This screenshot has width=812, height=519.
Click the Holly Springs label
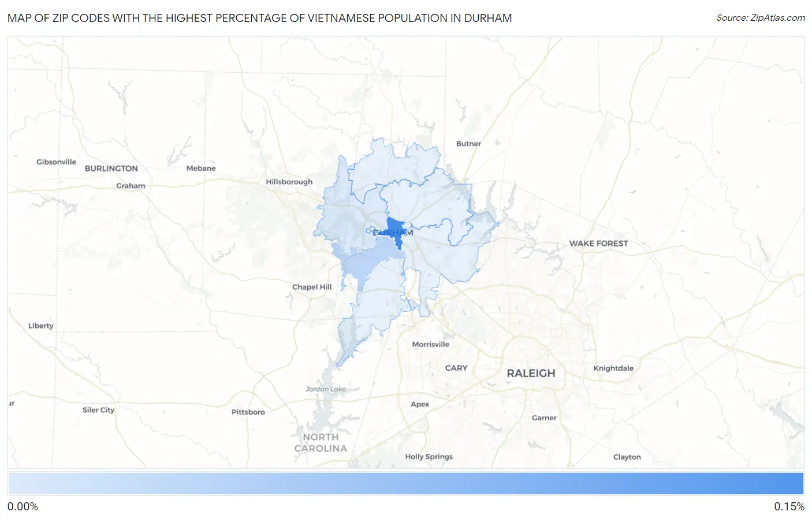429,457
